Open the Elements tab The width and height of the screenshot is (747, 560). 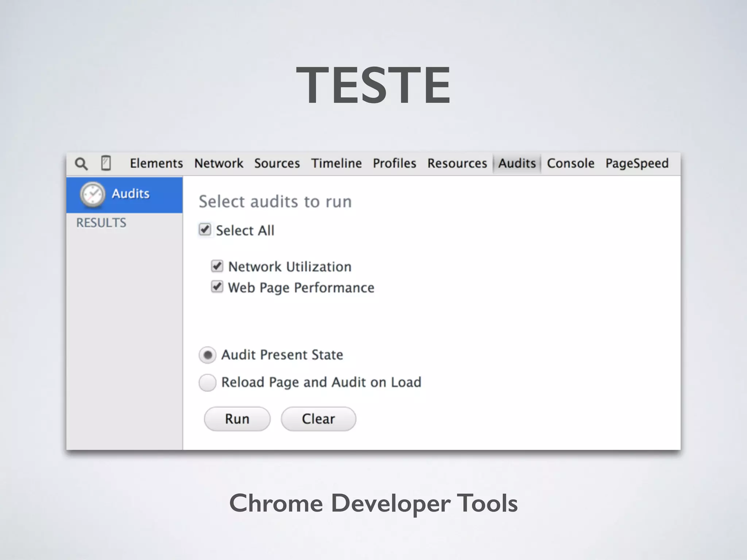click(x=156, y=163)
